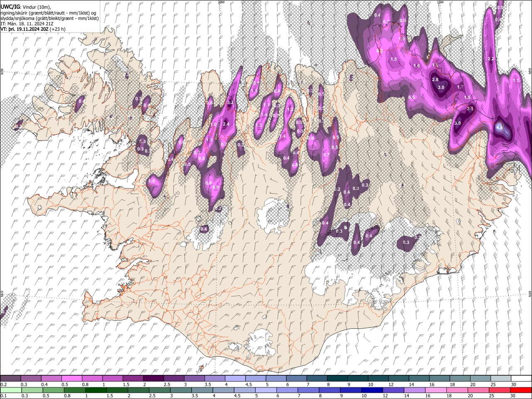Viewport: 532px width, 399px height.
Task: Click the 'slydda/snjókoma' legend description line
Action: tap(49, 18)
